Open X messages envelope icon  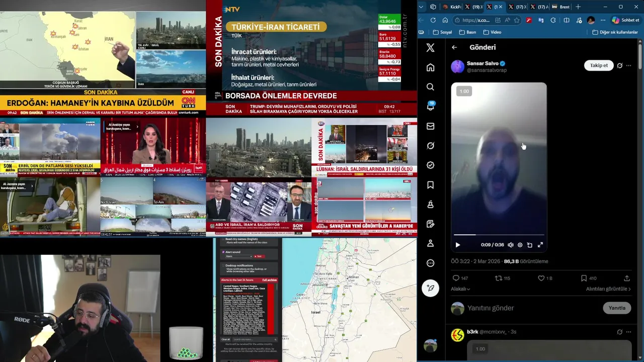tap(430, 126)
